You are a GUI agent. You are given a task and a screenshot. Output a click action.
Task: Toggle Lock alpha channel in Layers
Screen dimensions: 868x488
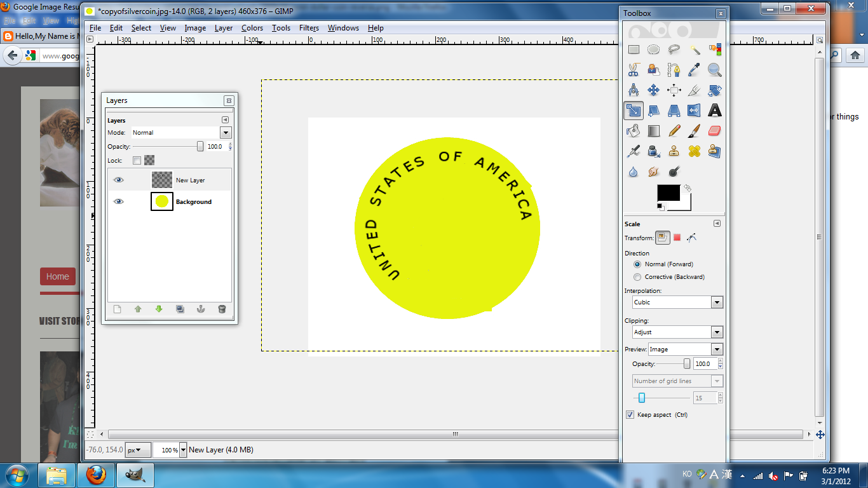pyautogui.click(x=149, y=161)
